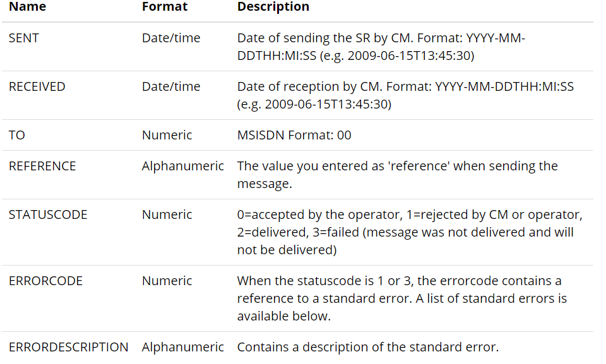Click the Name column header

27,6
